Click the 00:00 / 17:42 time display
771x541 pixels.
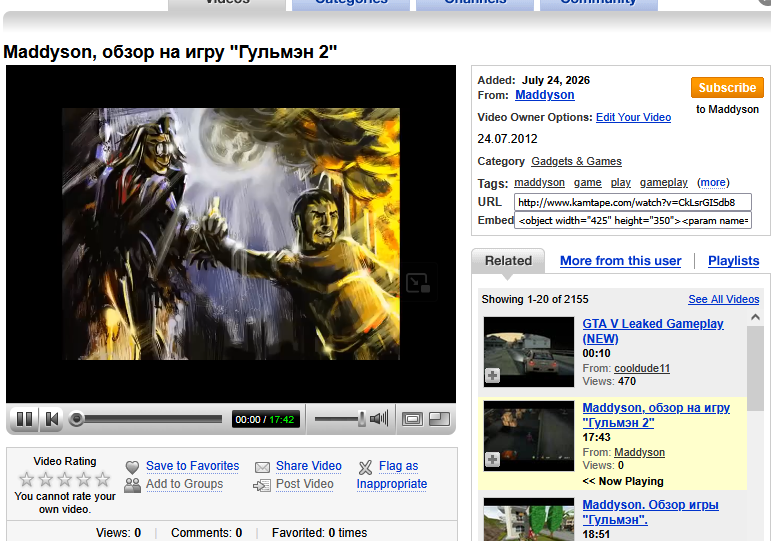265,420
